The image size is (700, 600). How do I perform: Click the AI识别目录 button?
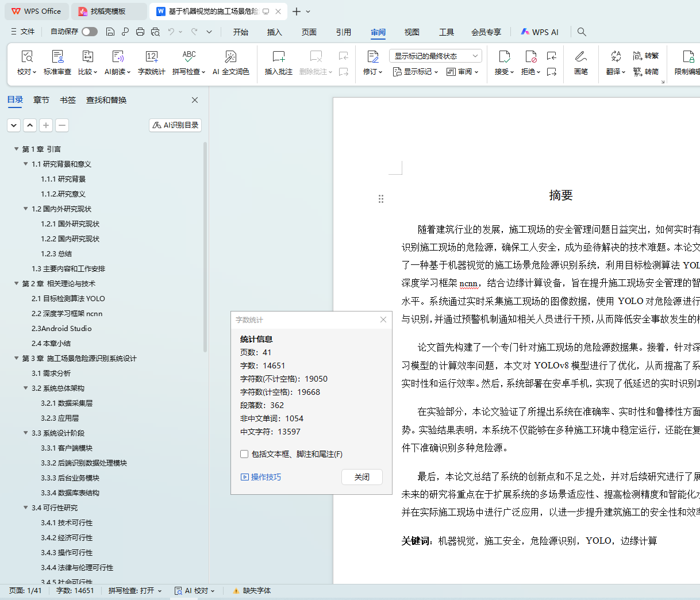point(175,125)
